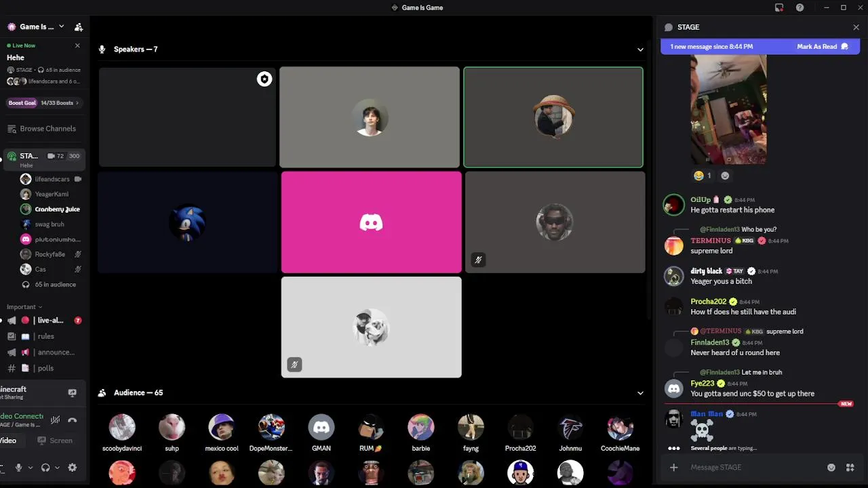Click DopeMonster audience avatar
This screenshot has width=868, height=488.
pyautogui.click(x=271, y=428)
